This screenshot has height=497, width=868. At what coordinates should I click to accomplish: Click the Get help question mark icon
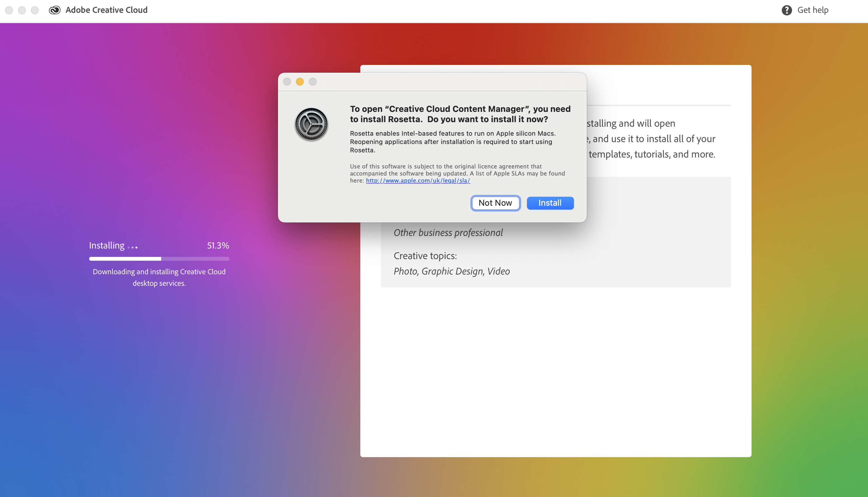pos(786,10)
